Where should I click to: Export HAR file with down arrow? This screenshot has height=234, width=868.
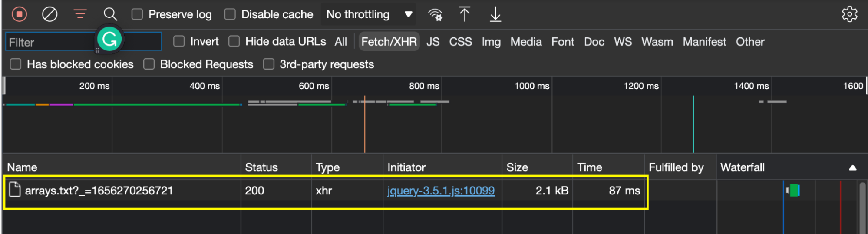tap(495, 14)
